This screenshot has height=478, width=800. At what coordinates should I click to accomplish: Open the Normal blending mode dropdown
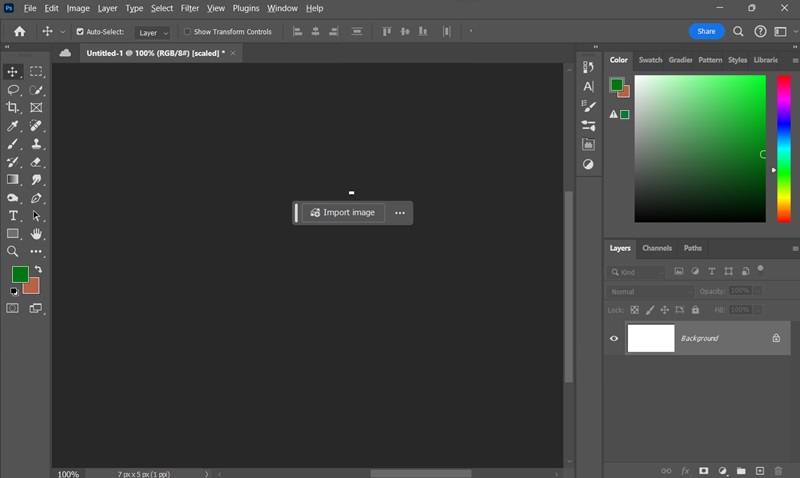pyautogui.click(x=651, y=291)
